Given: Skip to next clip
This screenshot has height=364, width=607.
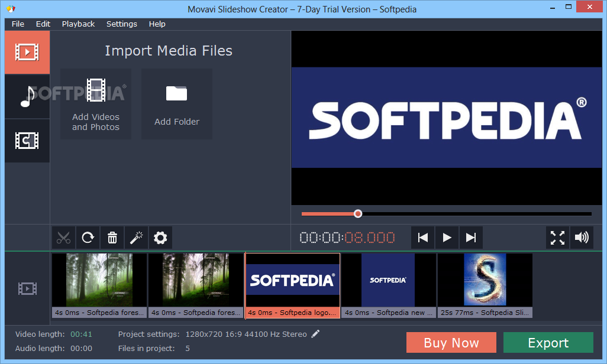Looking at the screenshot, I should click(471, 238).
